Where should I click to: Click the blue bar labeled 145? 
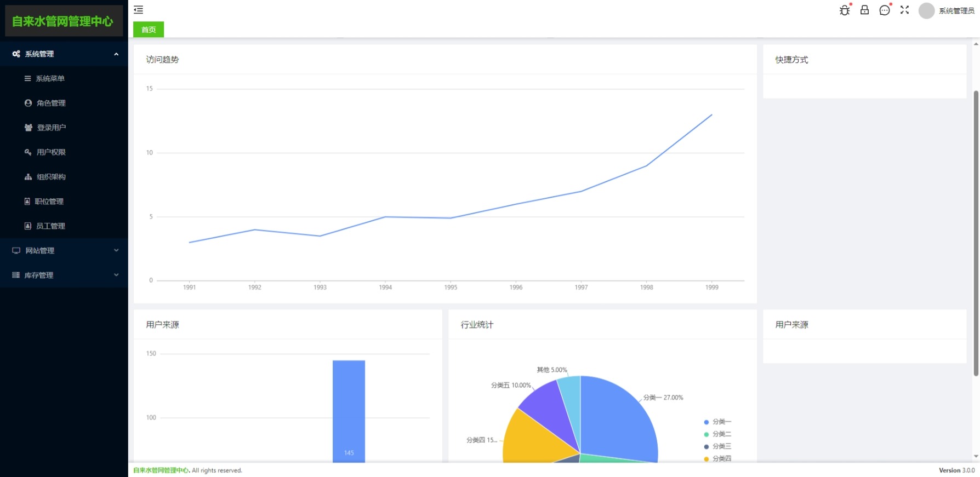pos(349,411)
